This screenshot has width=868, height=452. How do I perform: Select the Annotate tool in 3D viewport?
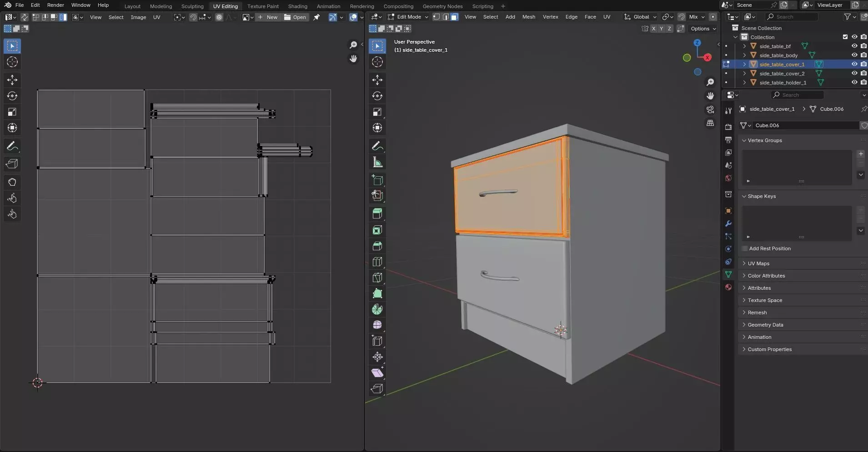[x=377, y=146]
